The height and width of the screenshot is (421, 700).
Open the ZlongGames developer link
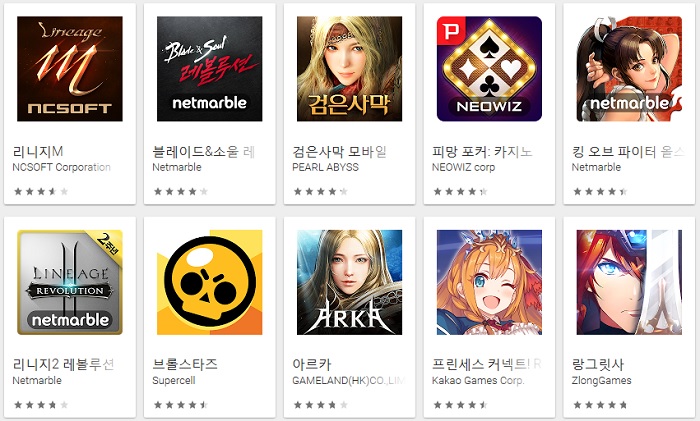click(601, 380)
